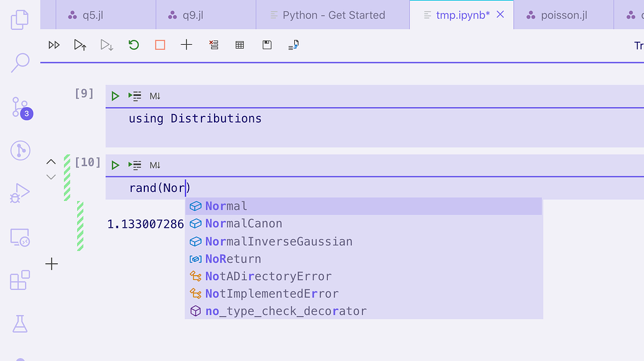Open the Testing flask icon
This screenshot has width=644, height=361.
click(20, 324)
